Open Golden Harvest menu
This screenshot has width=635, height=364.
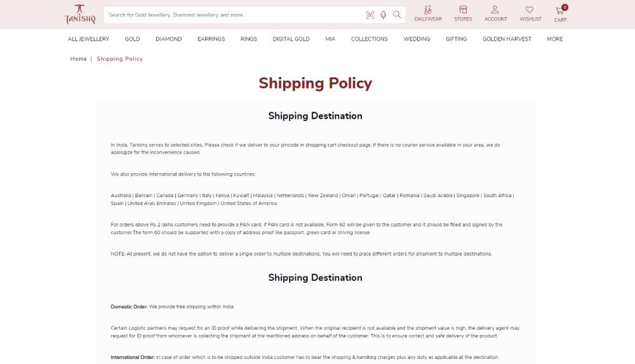507,39
